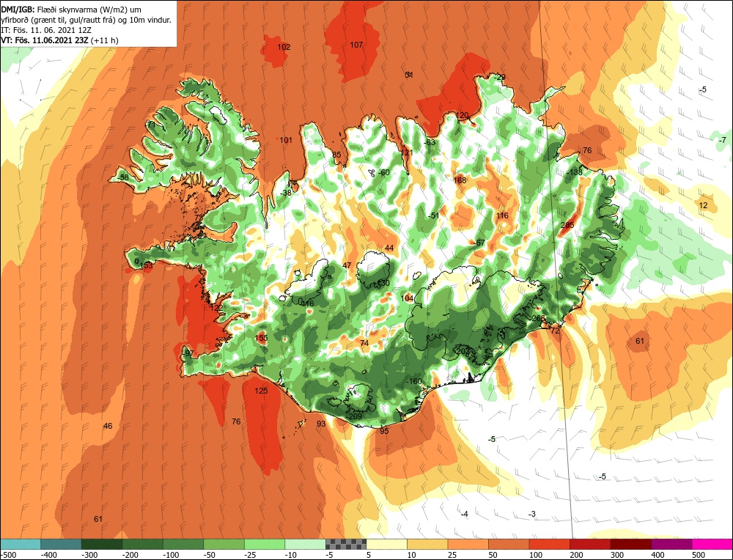
Task: Select the map value 101
Action: [x=286, y=140]
